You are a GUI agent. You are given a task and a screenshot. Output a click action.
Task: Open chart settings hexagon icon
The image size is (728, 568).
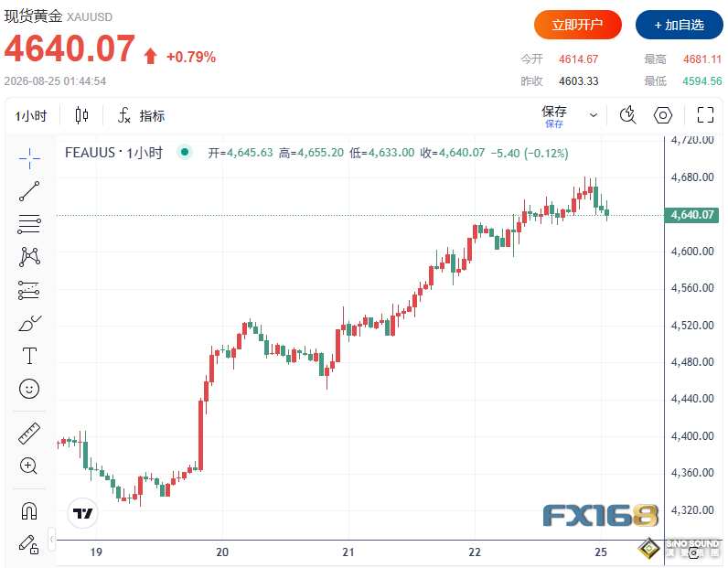coord(662,114)
